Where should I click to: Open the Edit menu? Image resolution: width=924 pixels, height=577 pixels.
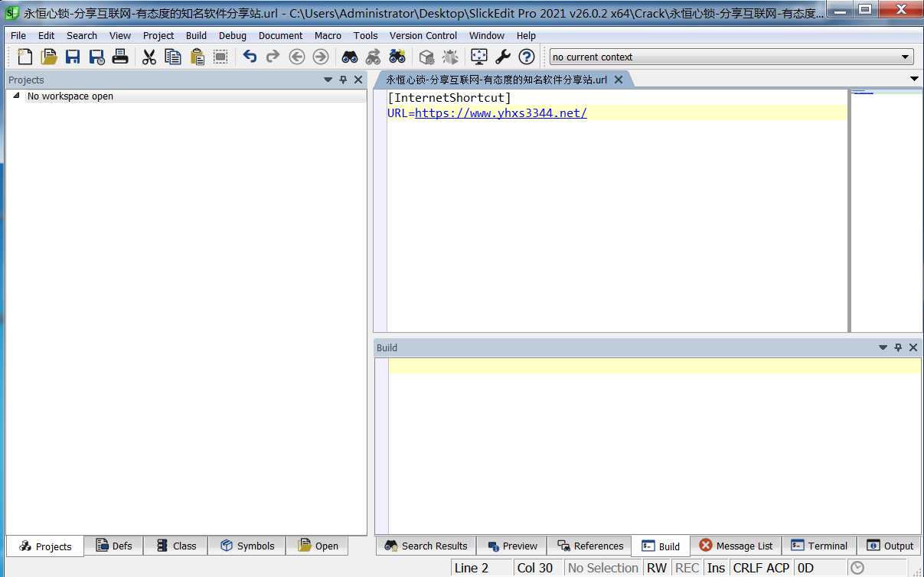pyautogui.click(x=47, y=35)
